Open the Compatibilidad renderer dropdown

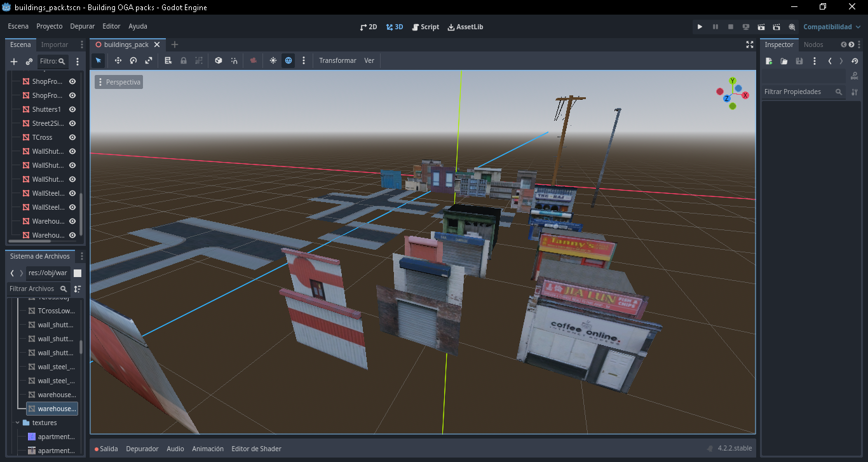coord(832,27)
